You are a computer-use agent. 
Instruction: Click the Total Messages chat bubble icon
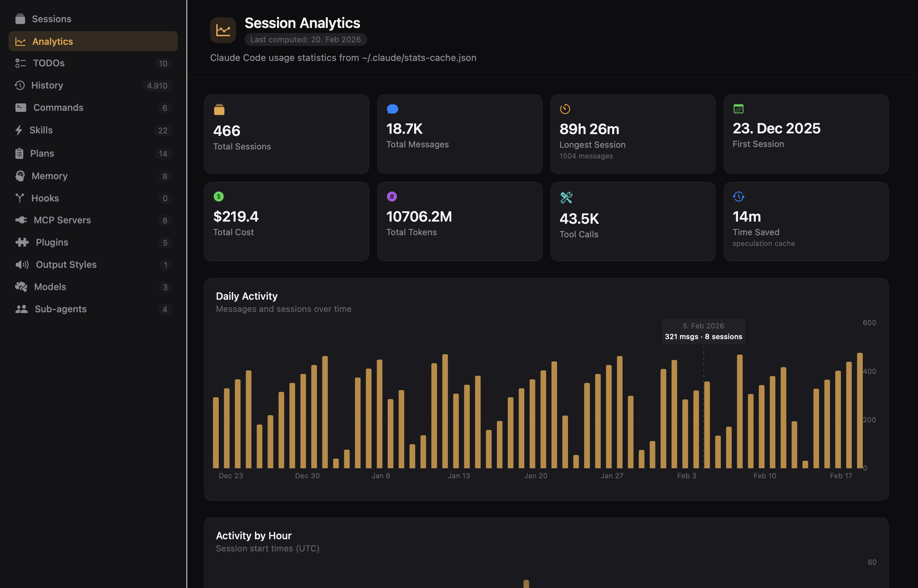pyautogui.click(x=392, y=109)
